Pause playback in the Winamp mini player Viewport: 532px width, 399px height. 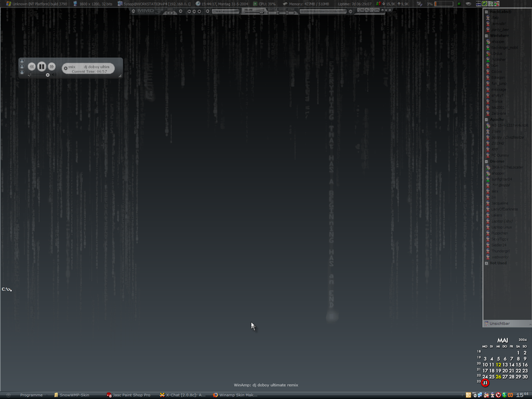point(41,66)
